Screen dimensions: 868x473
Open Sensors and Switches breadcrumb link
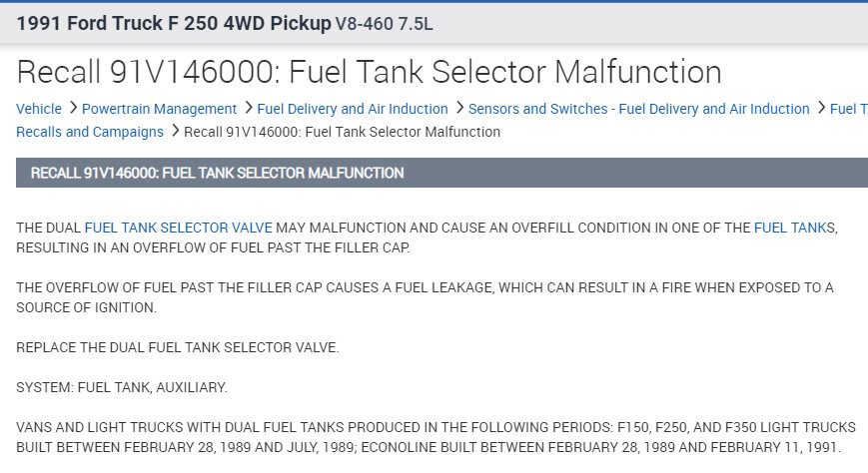638,109
